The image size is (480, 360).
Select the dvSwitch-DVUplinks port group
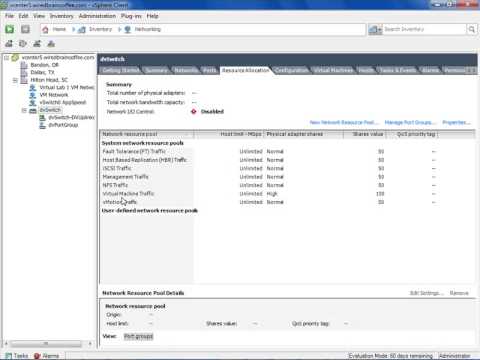pyautogui.click(x=71, y=117)
